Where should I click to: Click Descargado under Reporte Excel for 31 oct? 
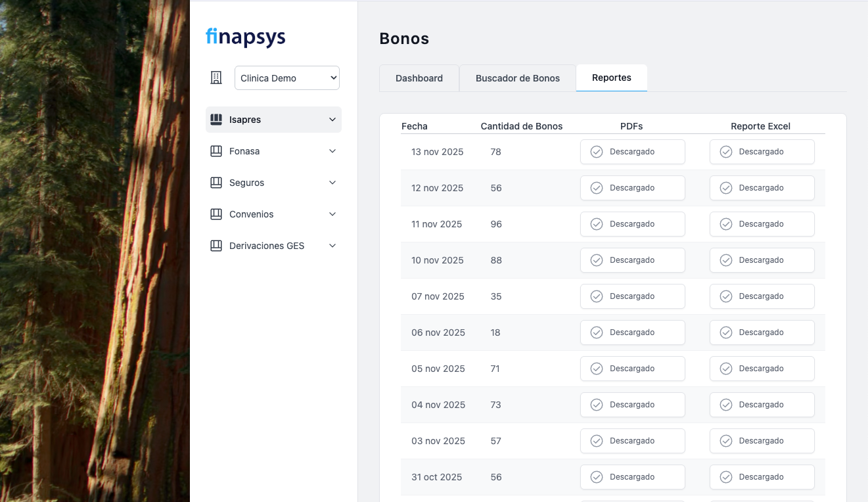762,476
